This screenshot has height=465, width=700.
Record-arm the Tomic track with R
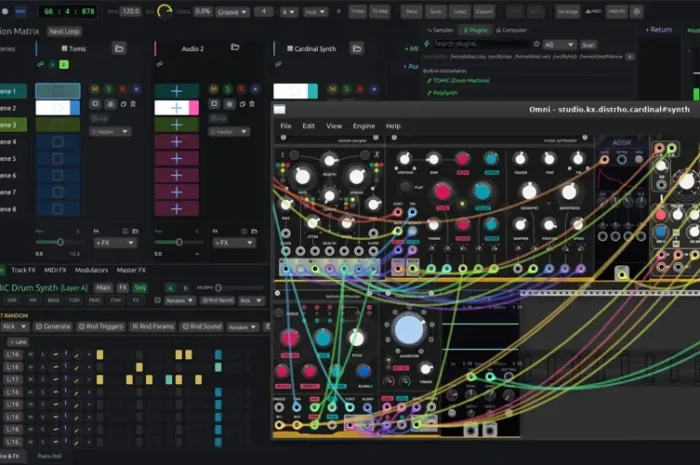(x=122, y=89)
